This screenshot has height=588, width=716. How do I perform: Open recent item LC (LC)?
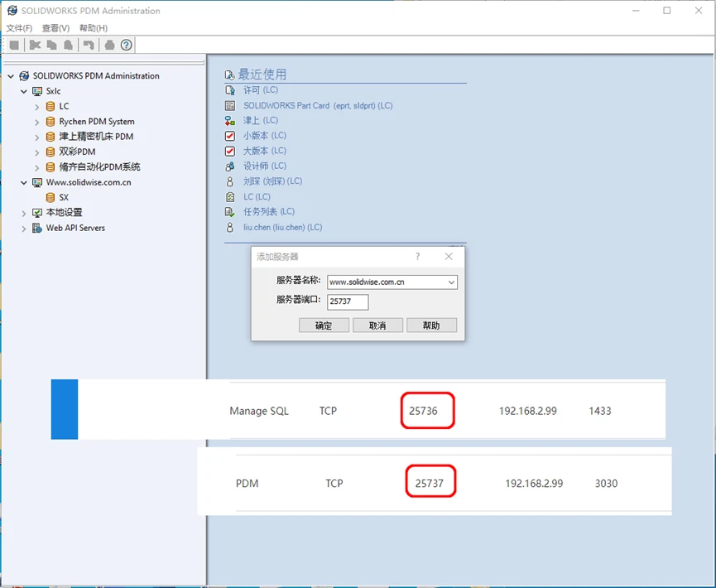[x=257, y=197]
